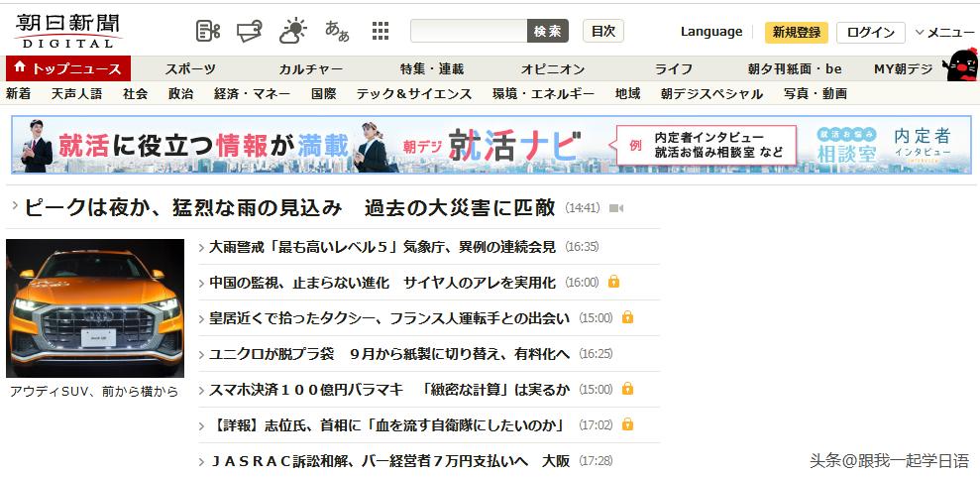Screen dimensions: 980x478
Task: Open caption link アウディSUV、前から横から
Action: pos(94,392)
